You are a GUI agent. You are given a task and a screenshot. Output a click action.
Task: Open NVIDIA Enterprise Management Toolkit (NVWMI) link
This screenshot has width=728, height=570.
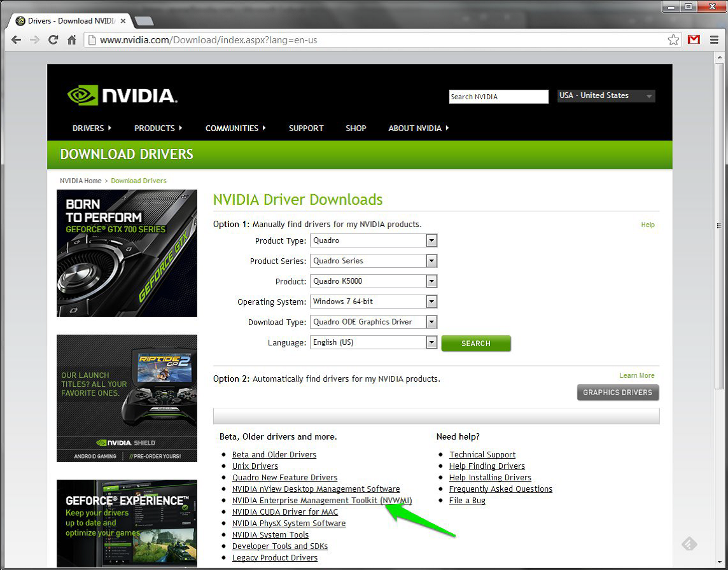[322, 501]
